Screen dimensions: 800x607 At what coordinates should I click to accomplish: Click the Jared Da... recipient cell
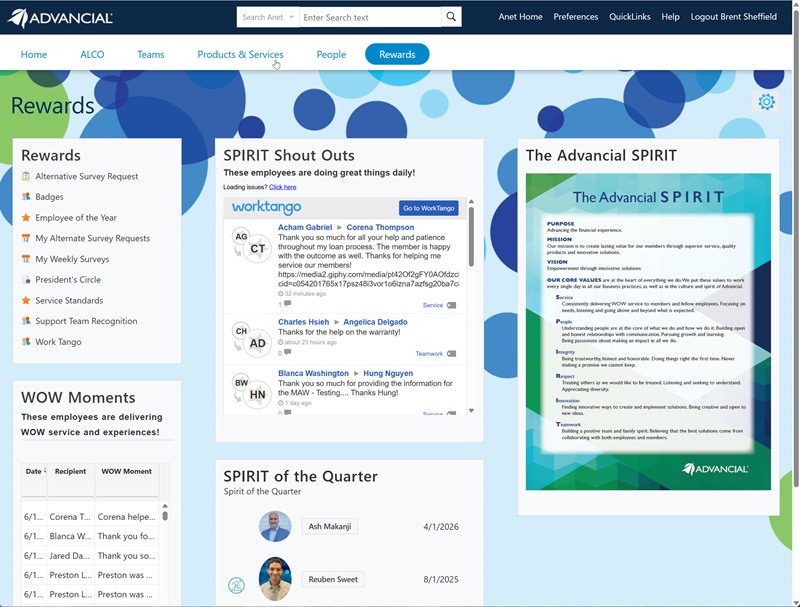pos(70,555)
